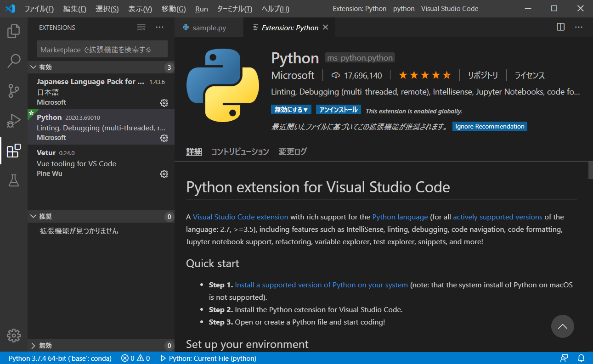Close the Extension: Python tab

coord(326,28)
